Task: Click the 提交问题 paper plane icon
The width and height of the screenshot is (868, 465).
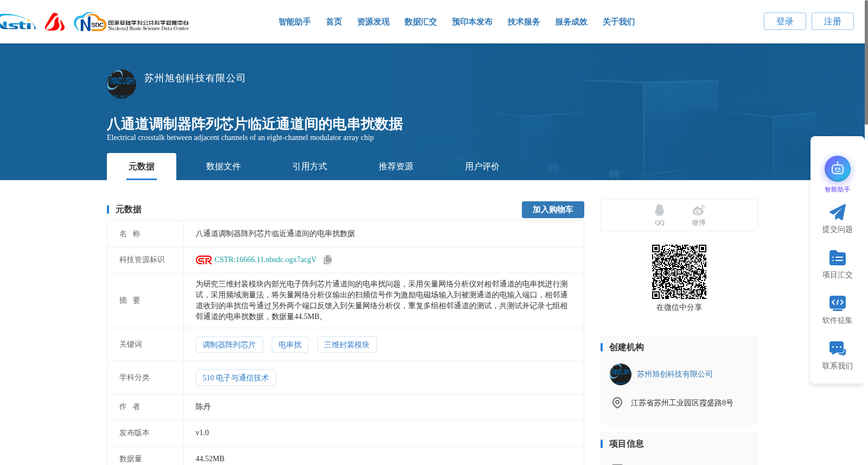Action: (x=838, y=212)
